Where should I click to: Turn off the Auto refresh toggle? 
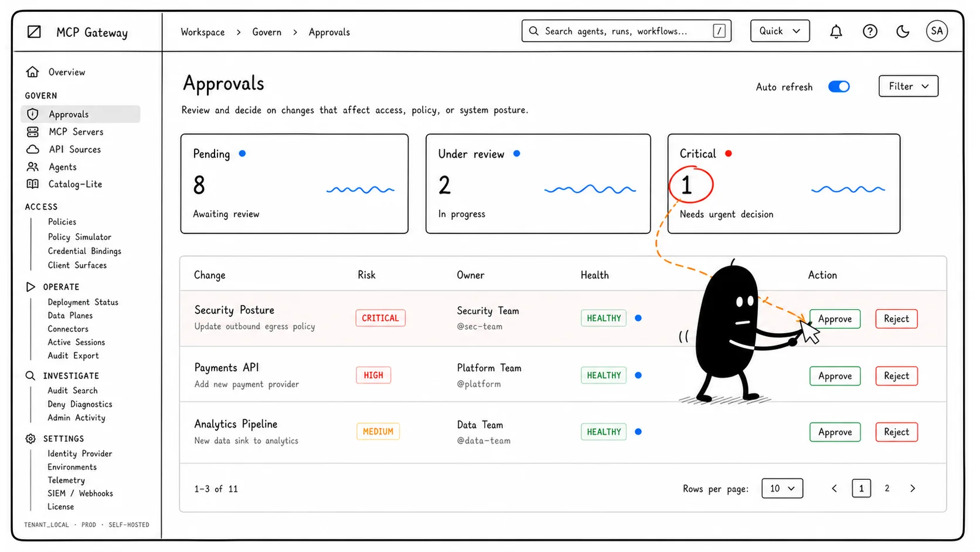[x=839, y=87]
